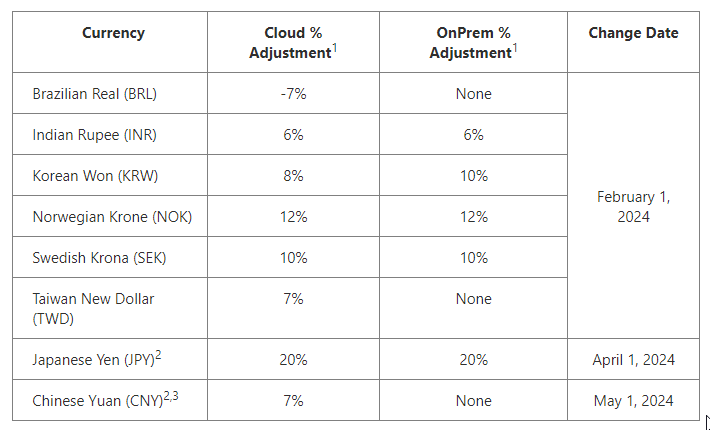Click the Currency column header
This screenshot has width=710, height=430.
113,33
